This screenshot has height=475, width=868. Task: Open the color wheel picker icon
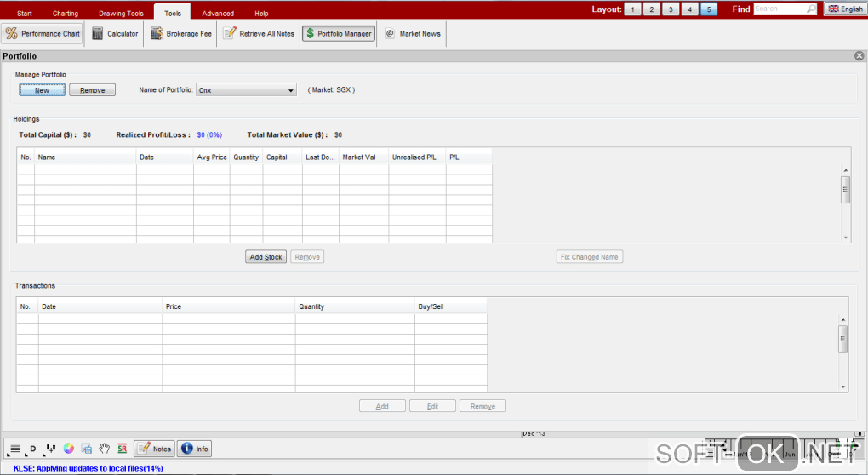[69, 449]
